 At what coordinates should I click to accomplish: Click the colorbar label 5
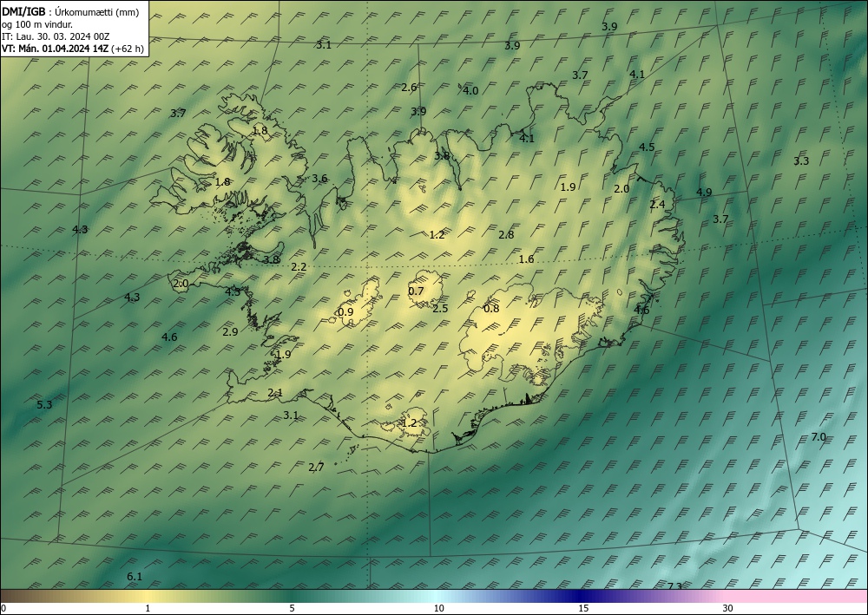(x=292, y=609)
